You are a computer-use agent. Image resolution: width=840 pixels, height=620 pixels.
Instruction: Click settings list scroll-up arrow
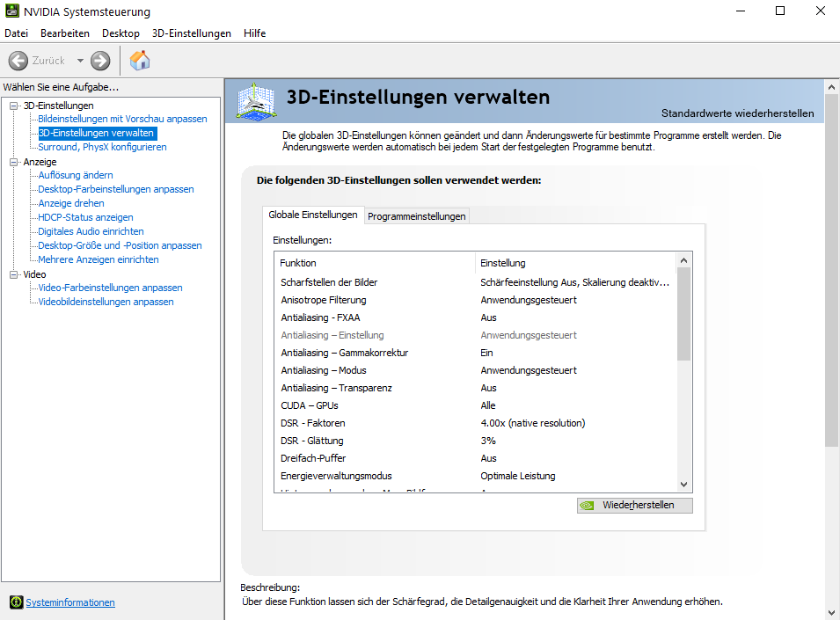(x=683, y=260)
